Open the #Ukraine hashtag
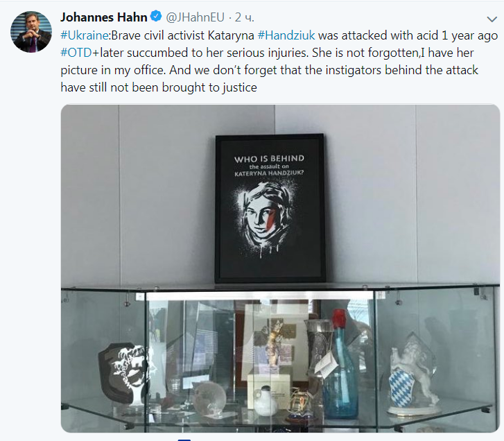 point(84,35)
